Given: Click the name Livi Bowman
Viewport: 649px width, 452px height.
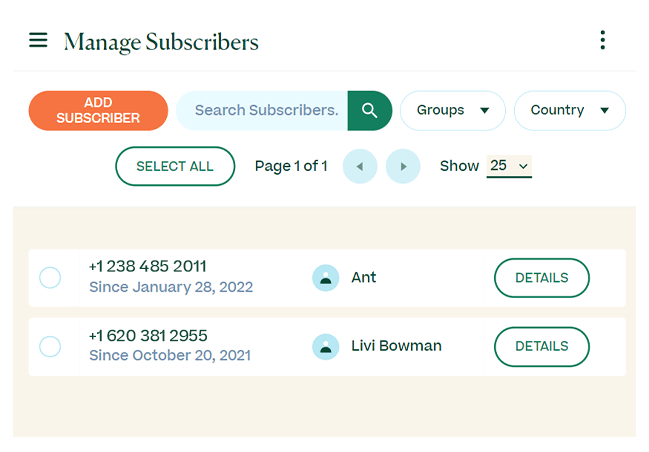Looking at the screenshot, I should (397, 346).
